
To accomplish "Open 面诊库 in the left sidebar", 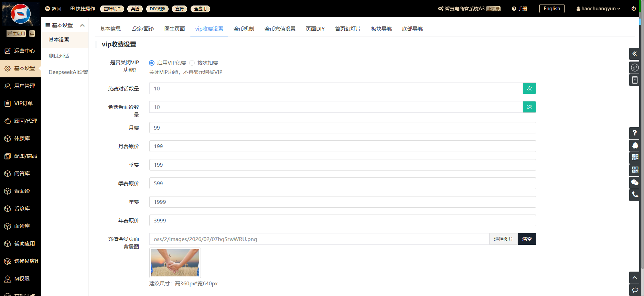I will pyautogui.click(x=21, y=226).
